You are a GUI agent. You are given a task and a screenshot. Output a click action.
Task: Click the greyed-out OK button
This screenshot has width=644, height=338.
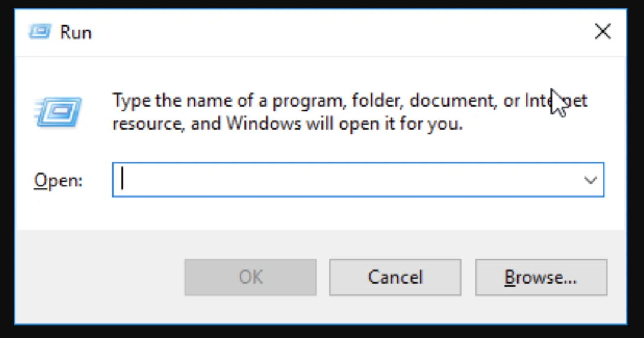(x=250, y=277)
